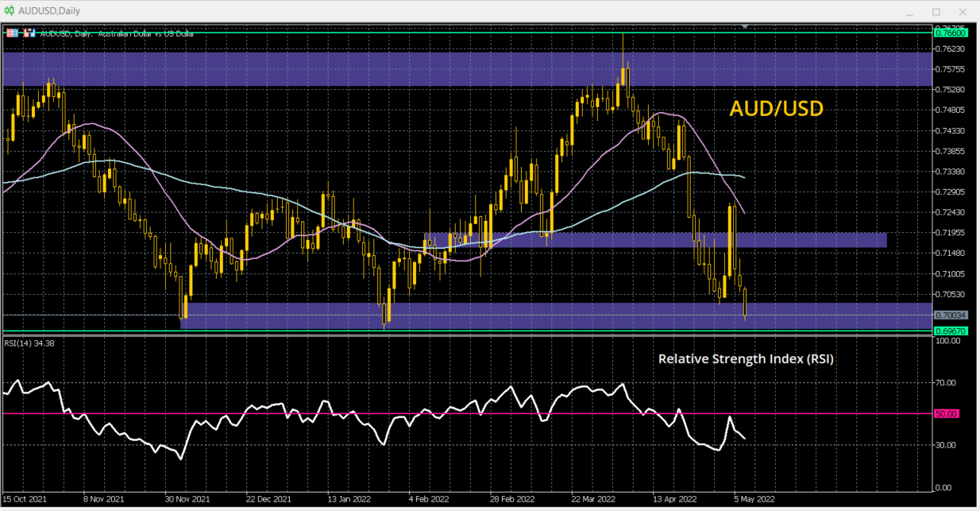Click the 0.75280 price scale value
Viewport: 980px width, 511px height.
[x=950, y=90]
